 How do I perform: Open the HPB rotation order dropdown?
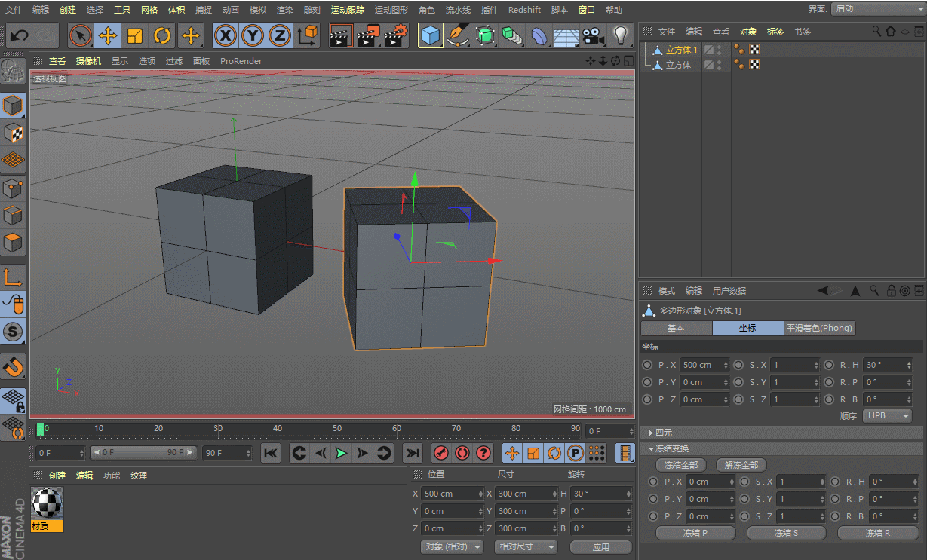(887, 416)
